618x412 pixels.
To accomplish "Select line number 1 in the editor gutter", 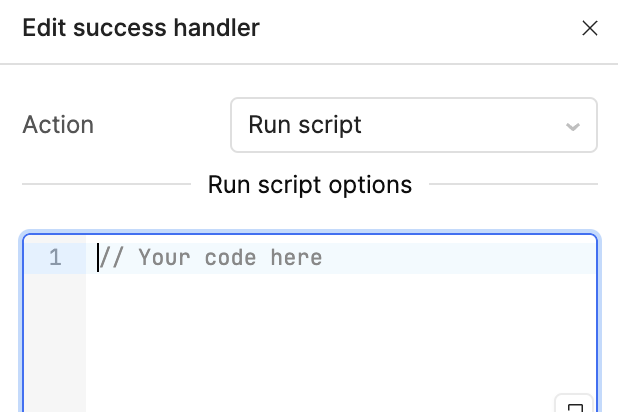I will coord(55,258).
